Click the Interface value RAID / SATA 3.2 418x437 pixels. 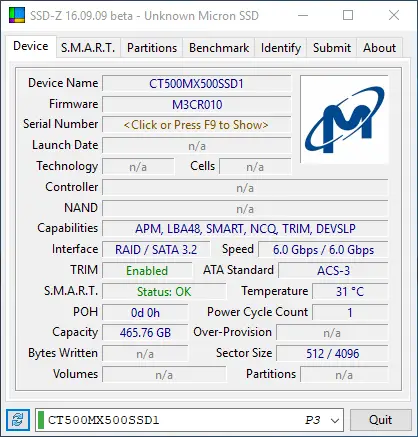[156, 250]
